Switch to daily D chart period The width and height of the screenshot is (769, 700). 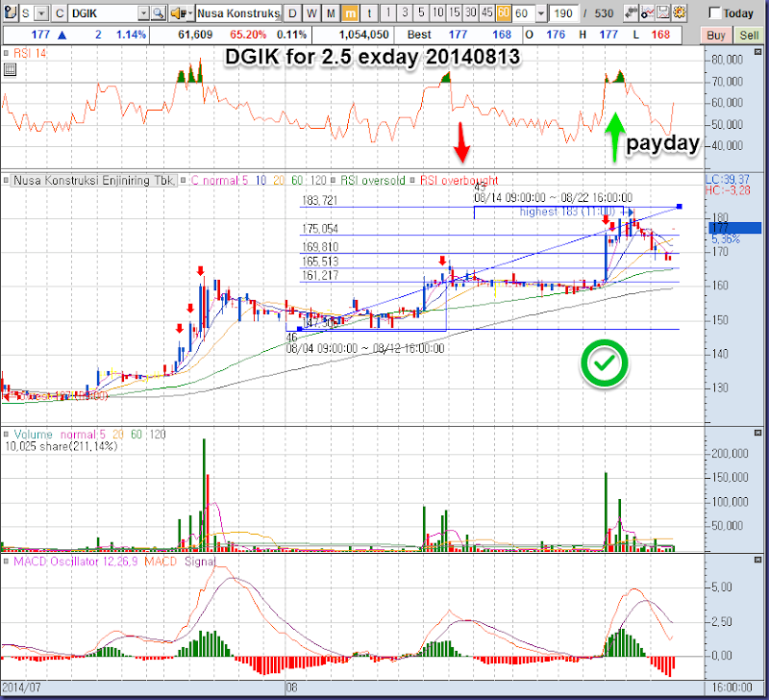tap(292, 13)
